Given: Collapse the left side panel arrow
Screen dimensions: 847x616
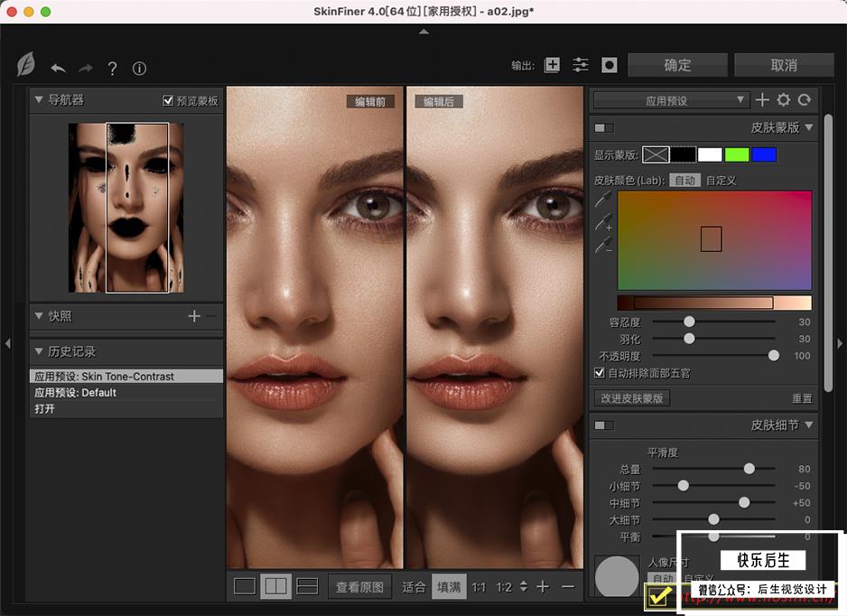Looking at the screenshot, I should click(x=7, y=343).
